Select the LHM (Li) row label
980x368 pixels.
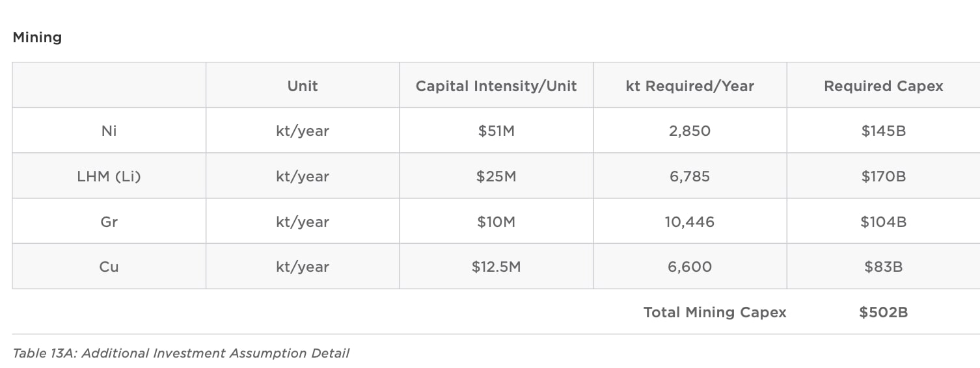[109, 176]
